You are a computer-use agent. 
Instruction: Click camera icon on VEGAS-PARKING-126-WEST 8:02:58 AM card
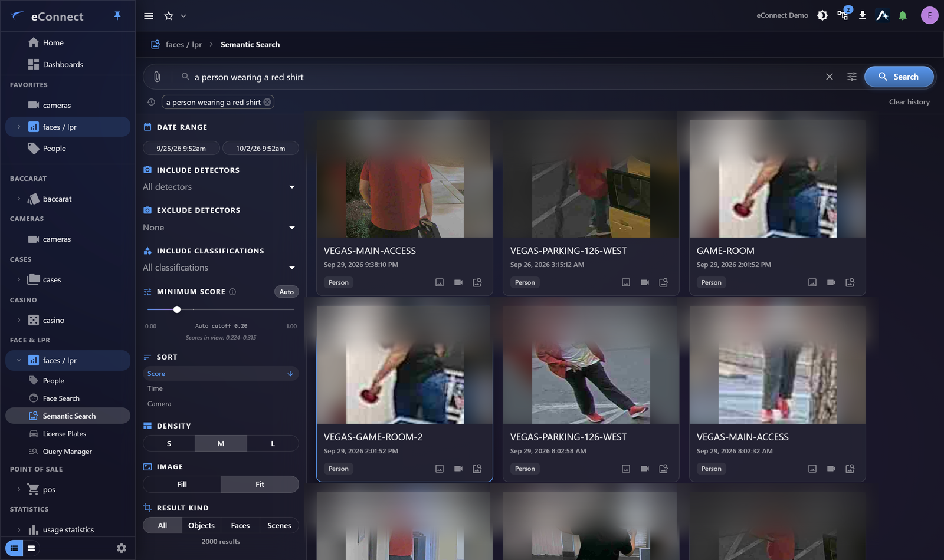645,469
